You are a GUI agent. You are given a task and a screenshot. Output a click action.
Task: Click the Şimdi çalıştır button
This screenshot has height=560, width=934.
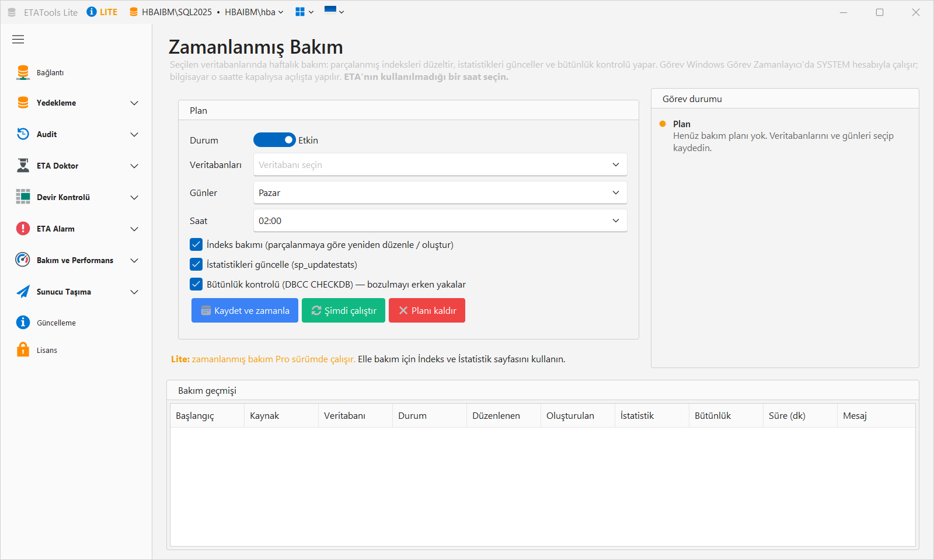[x=343, y=310]
